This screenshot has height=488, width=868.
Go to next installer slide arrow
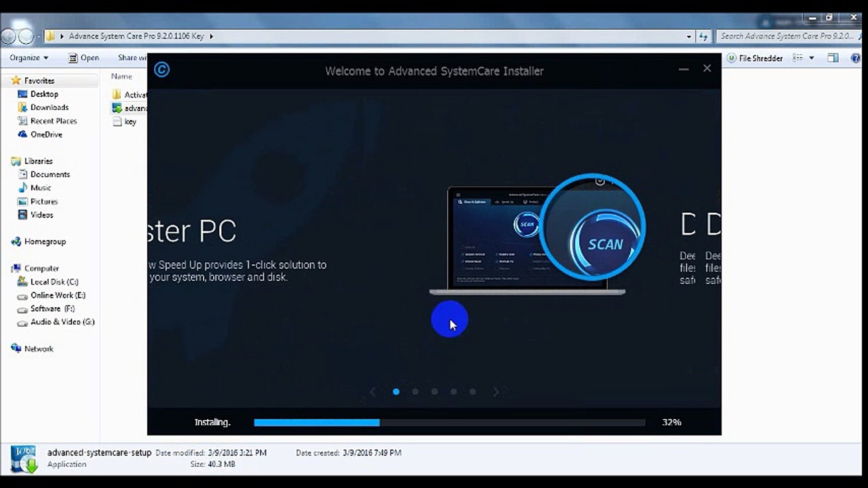496,392
